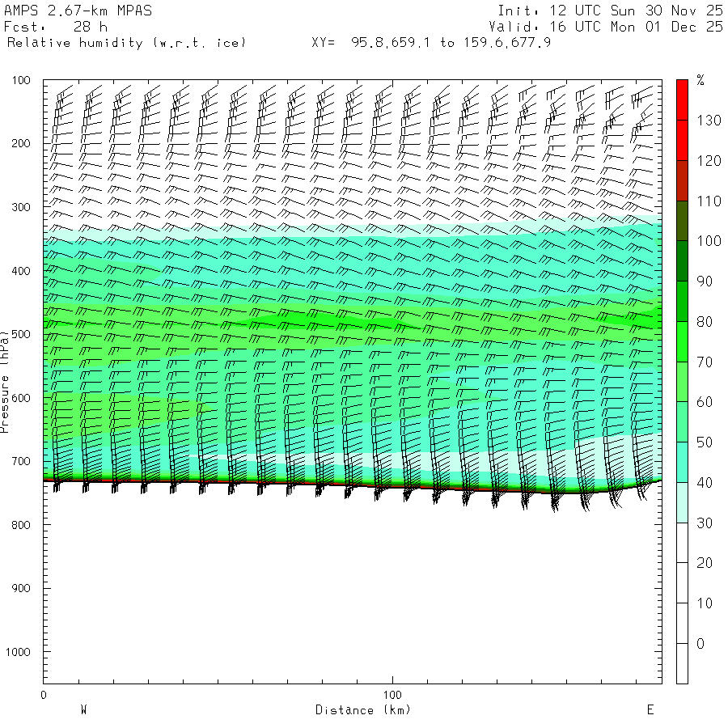Image resolution: width=728 pixels, height=728 pixels.
Task: Click the 100 km distance axis label
Action: (392, 695)
